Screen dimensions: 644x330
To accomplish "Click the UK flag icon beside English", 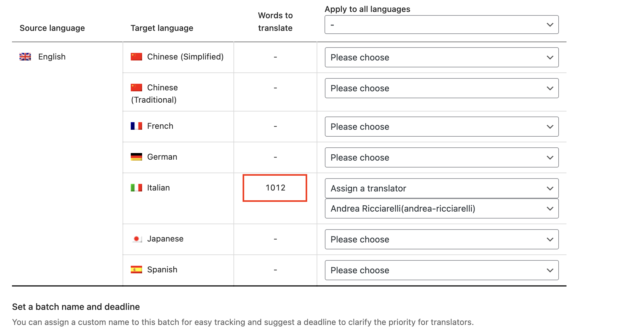I will tap(25, 57).
